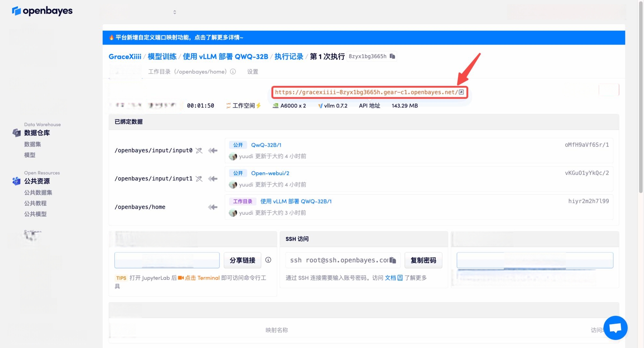The width and height of the screenshot is (644, 348).
Task: Click the 执行记录 breadcrumb link
Action: (x=289, y=57)
